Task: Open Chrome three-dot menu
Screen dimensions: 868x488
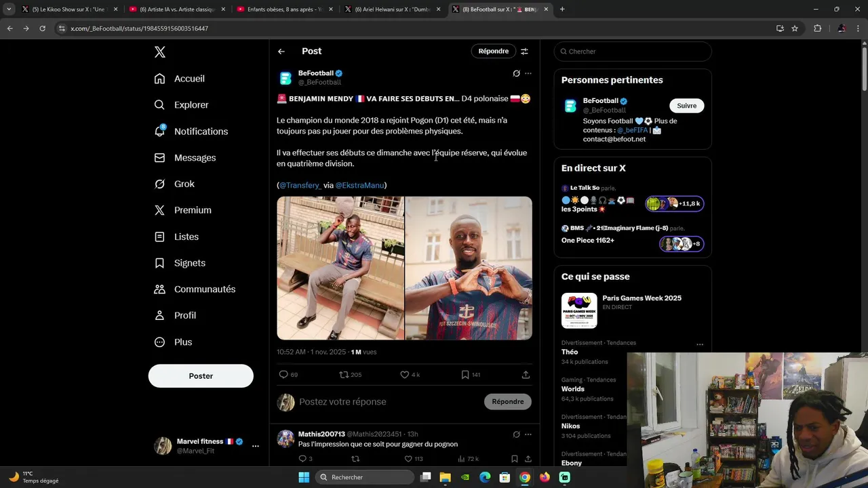Action: (859, 28)
